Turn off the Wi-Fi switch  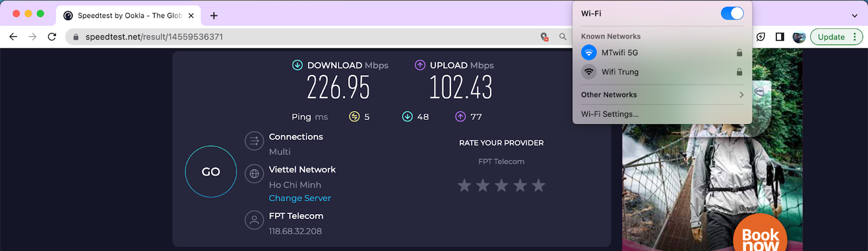(x=732, y=14)
